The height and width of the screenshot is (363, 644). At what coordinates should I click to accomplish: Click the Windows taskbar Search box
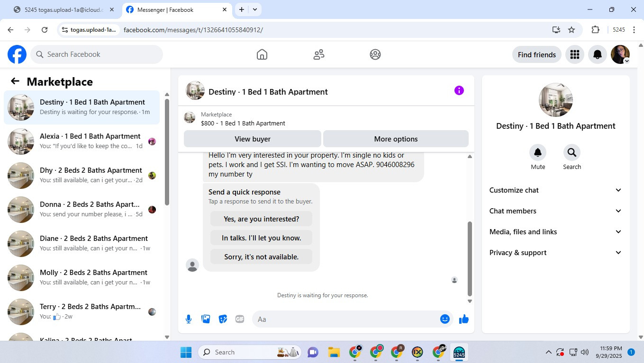point(250,352)
